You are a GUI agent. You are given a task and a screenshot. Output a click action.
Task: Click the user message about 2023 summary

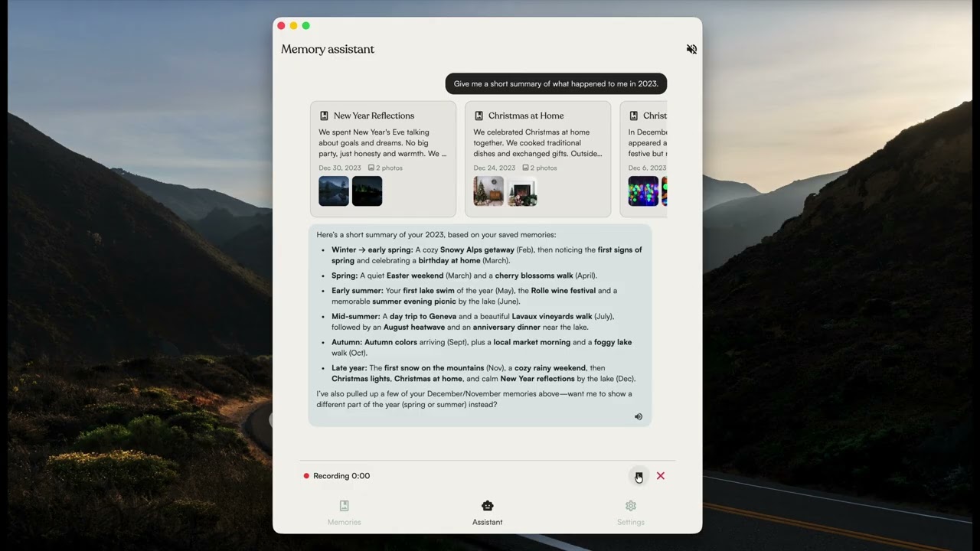[x=556, y=84]
